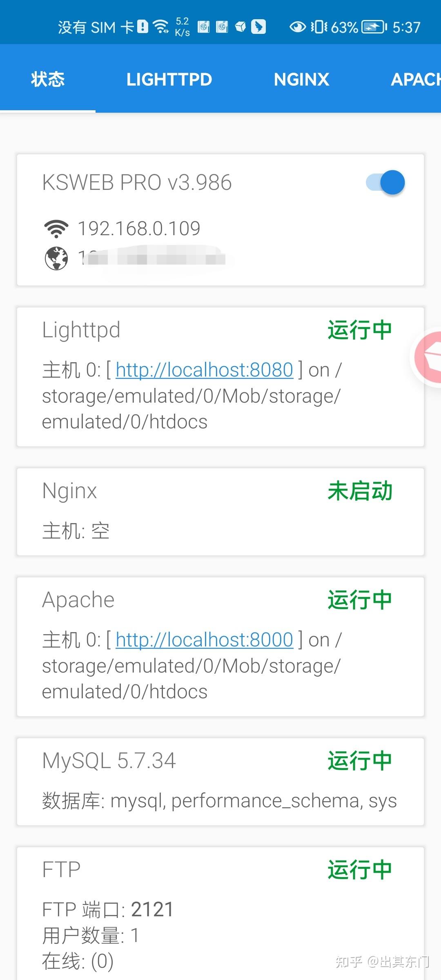This screenshot has height=980, width=441.
Task: Tap the eye protection icon in status bar
Action: tap(297, 27)
